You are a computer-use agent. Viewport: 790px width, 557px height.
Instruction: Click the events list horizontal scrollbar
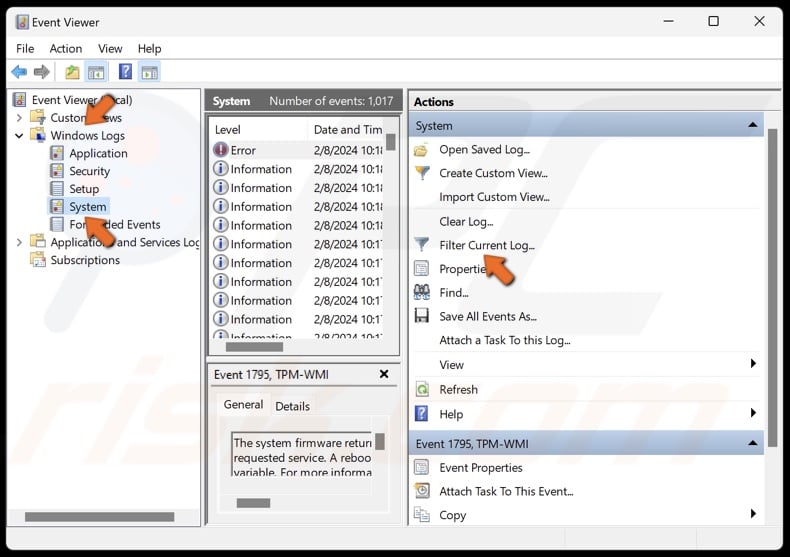(254, 347)
